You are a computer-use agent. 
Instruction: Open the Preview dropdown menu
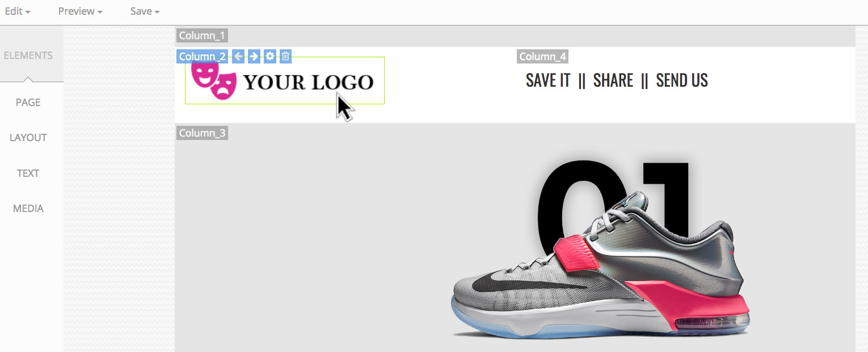[x=80, y=11]
